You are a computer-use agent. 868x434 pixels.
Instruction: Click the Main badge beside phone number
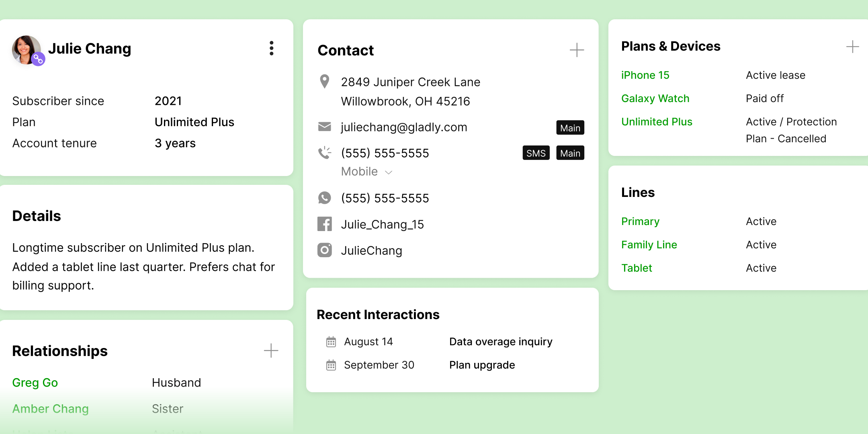pos(570,153)
